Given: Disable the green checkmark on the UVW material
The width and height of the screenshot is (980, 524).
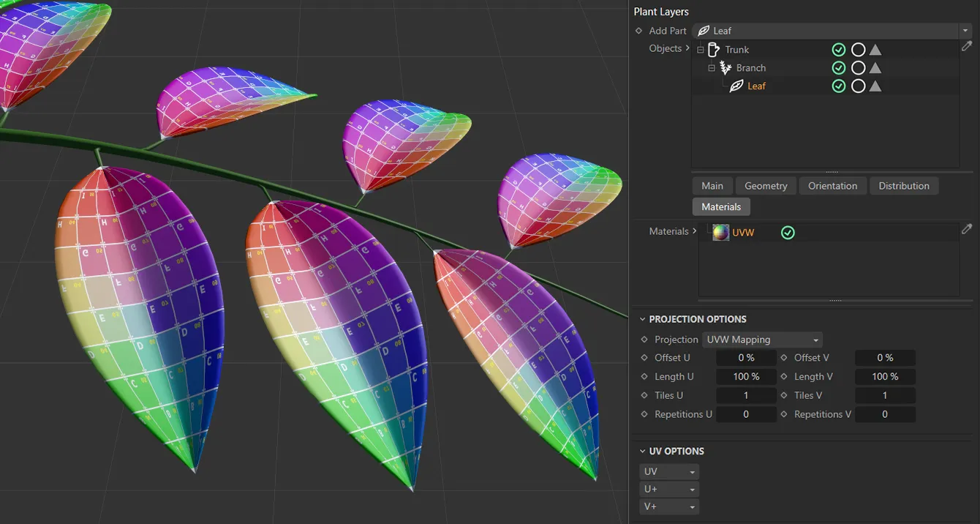Looking at the screenshot, I should 788,233.
